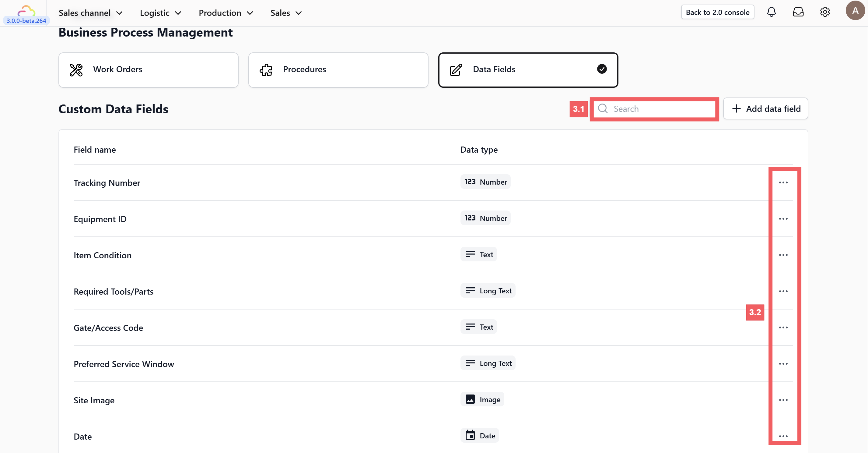
Task: Click the notifications bell icon
Action: (771, 12)
